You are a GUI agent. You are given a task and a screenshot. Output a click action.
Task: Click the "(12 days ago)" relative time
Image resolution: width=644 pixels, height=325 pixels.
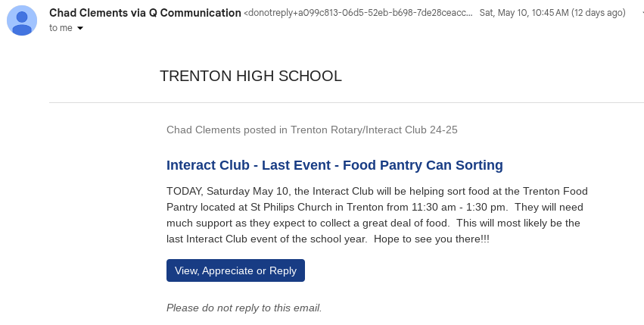coord(598,13)
